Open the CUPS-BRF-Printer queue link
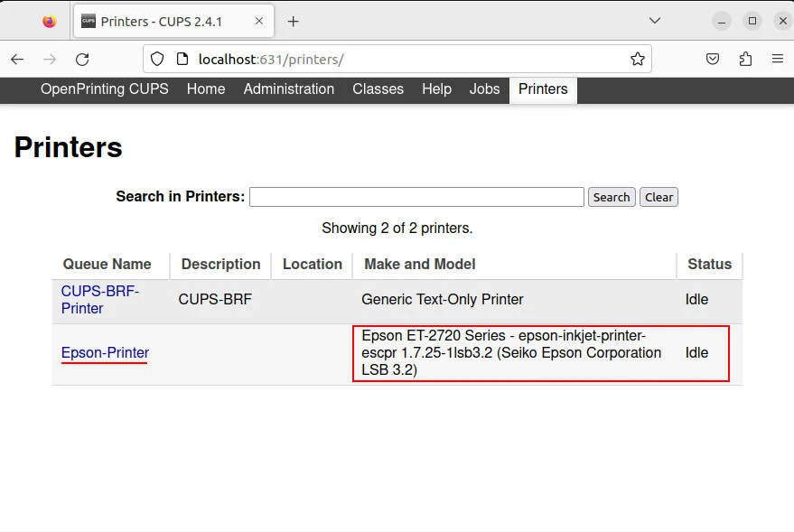This screenshot has height=532, width=794. [99, 300]
